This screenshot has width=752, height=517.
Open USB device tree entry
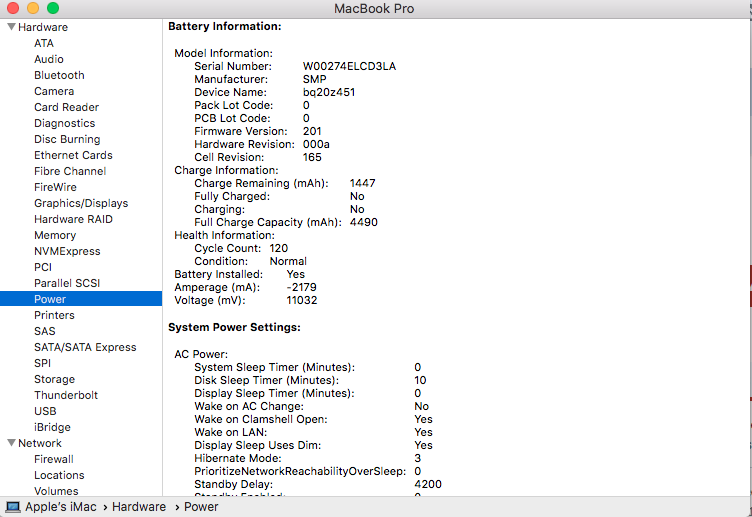[x=45, y=411]
